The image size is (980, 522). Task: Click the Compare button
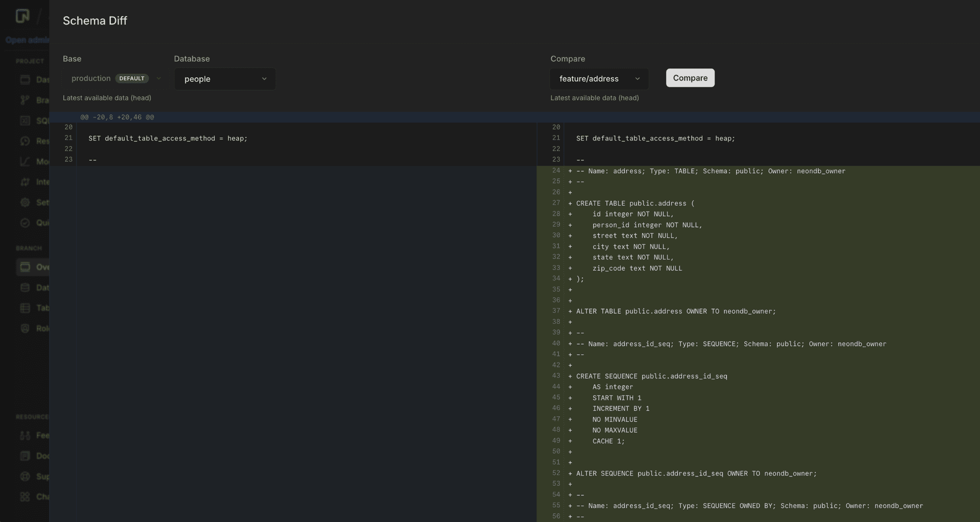(x=690, y=78)
